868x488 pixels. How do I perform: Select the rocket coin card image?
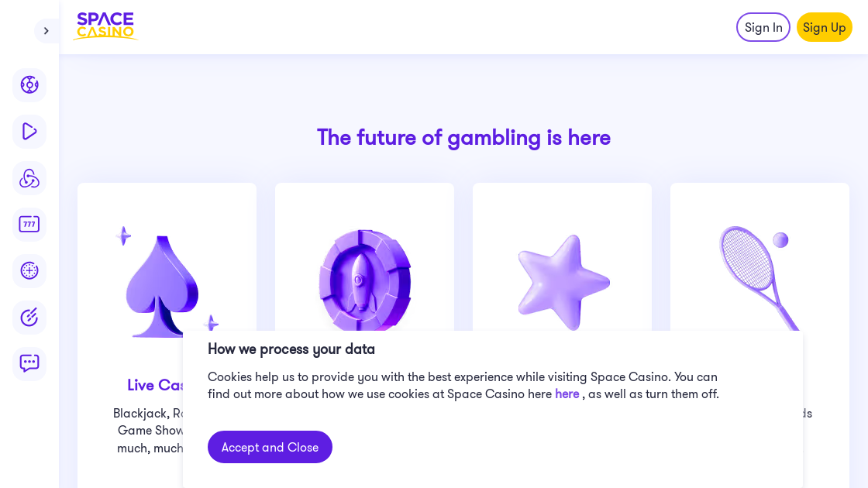pos(364,280)
